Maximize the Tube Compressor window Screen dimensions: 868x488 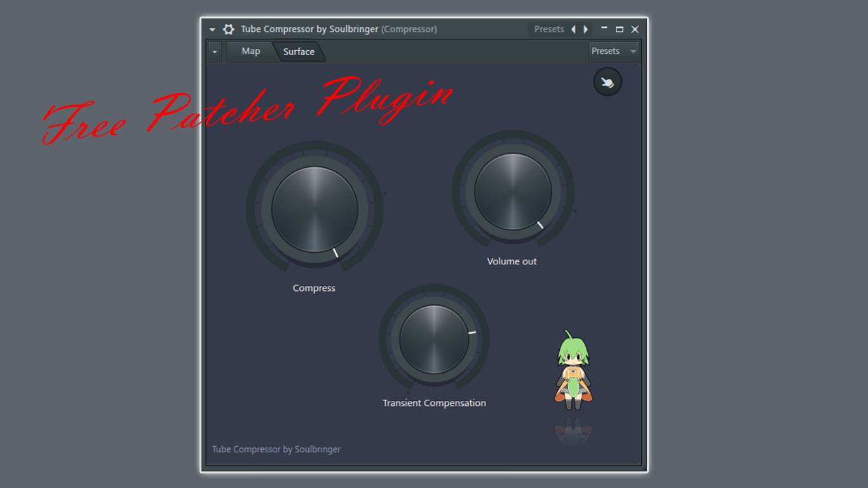620,29
